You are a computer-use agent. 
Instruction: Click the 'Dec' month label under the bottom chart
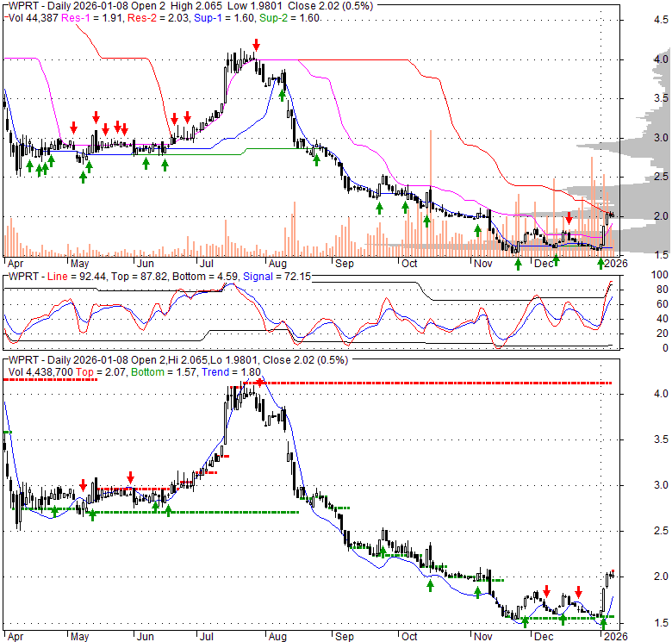pos(544,637)
